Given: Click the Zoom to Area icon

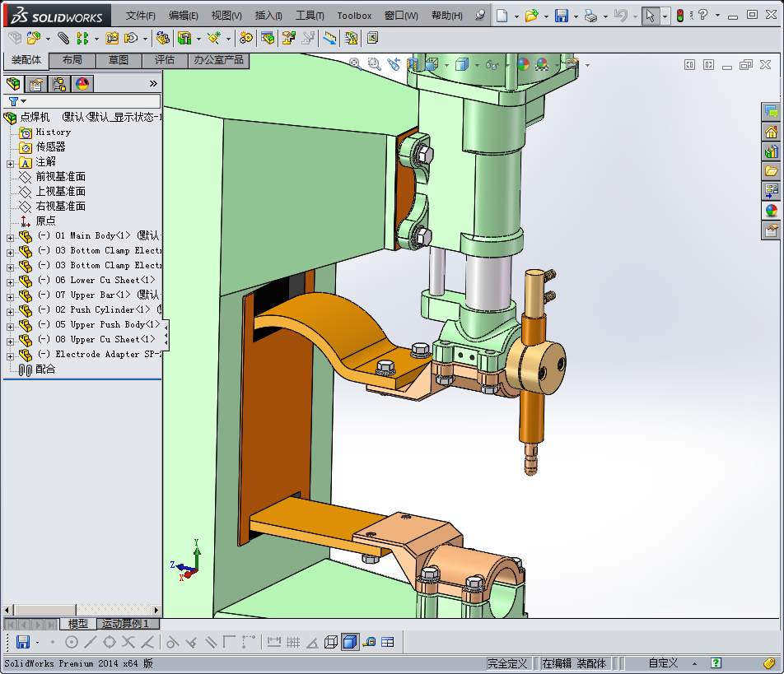Looking at the screenshot, I should click(374, 64).
